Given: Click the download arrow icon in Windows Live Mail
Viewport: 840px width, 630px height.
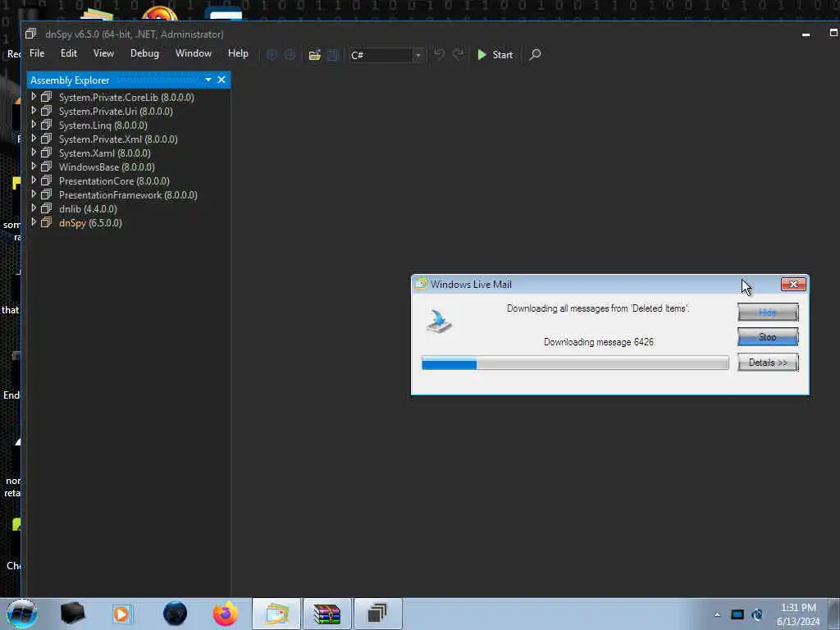Looking at the screenshot, I should 440,322.
